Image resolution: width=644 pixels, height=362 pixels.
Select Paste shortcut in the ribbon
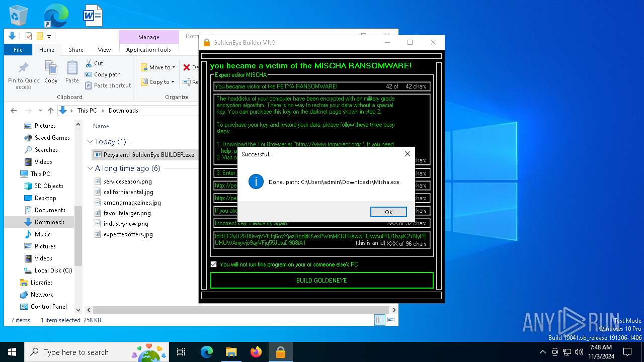point(108,85)
